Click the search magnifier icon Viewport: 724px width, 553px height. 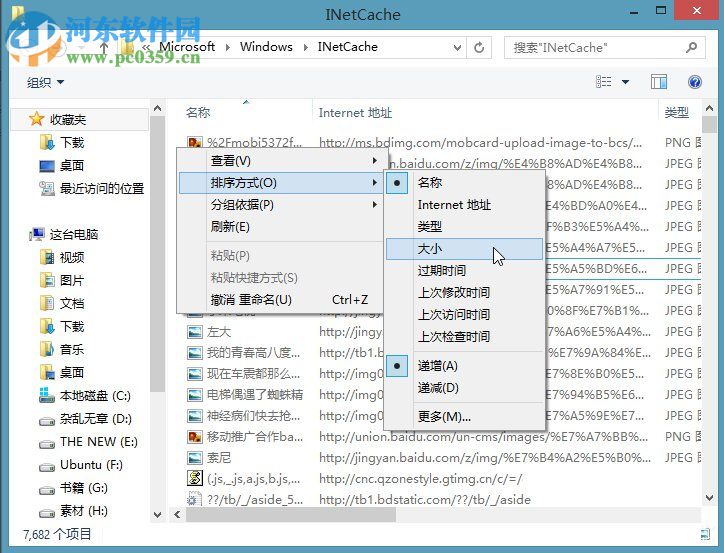(x=691, y=48)
